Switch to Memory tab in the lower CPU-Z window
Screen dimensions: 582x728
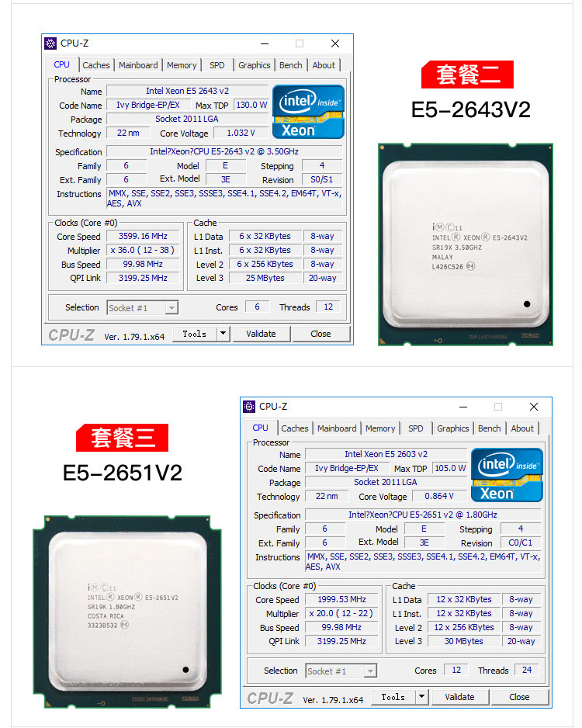[380, 428]
